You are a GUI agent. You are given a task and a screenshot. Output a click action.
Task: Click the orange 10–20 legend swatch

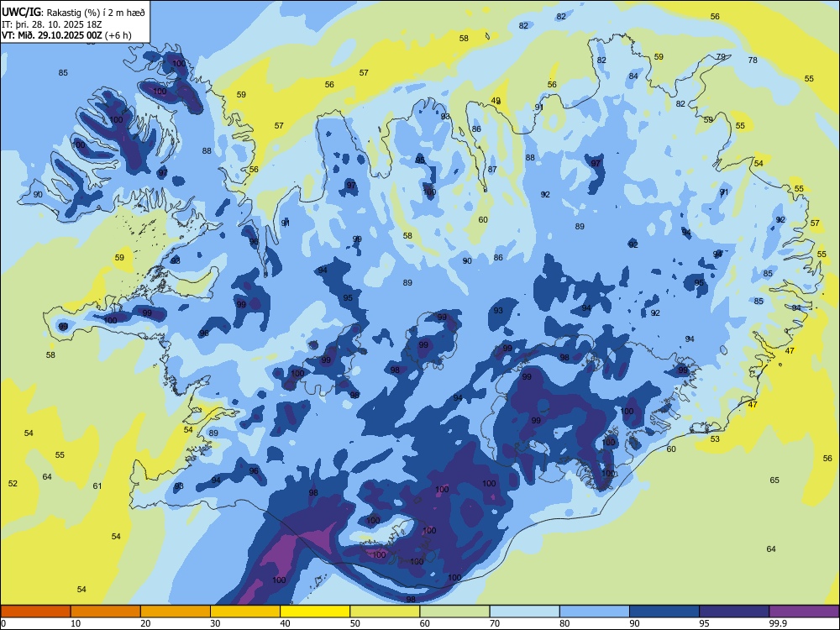[106, 612]
